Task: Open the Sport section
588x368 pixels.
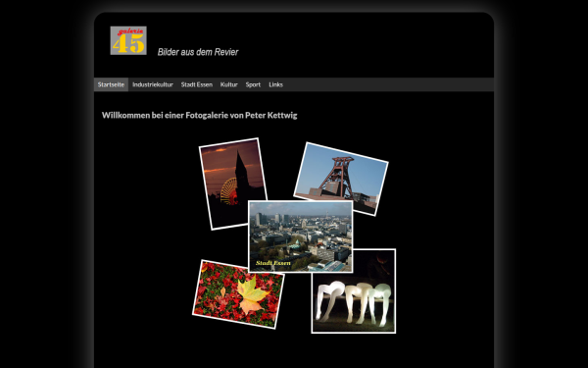Action: (253, 84)
